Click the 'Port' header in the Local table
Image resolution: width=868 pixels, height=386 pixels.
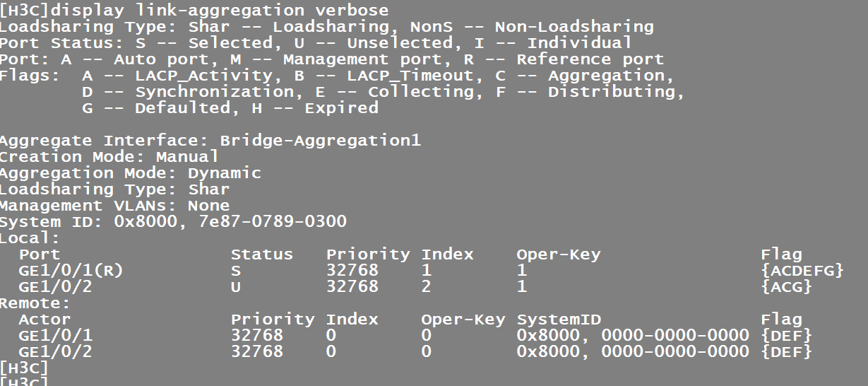40,255
